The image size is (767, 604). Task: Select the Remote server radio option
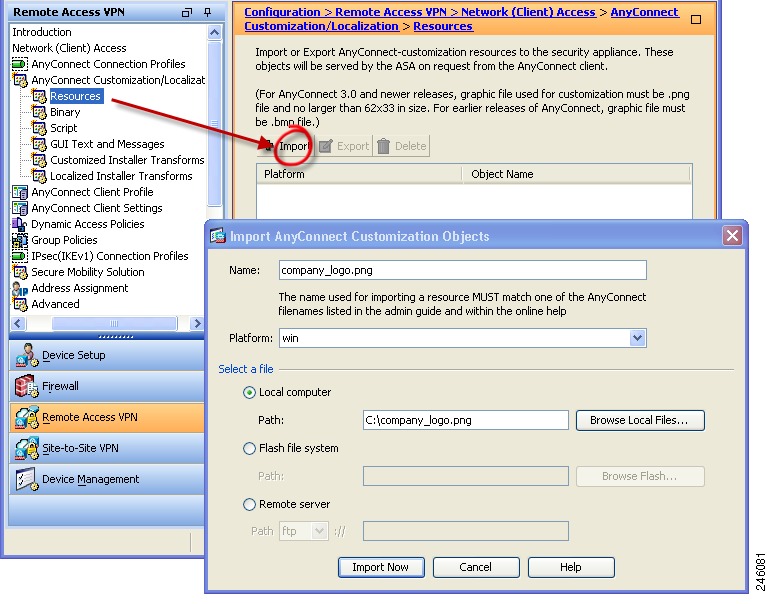pyautogui.click(x=249, y=504)
